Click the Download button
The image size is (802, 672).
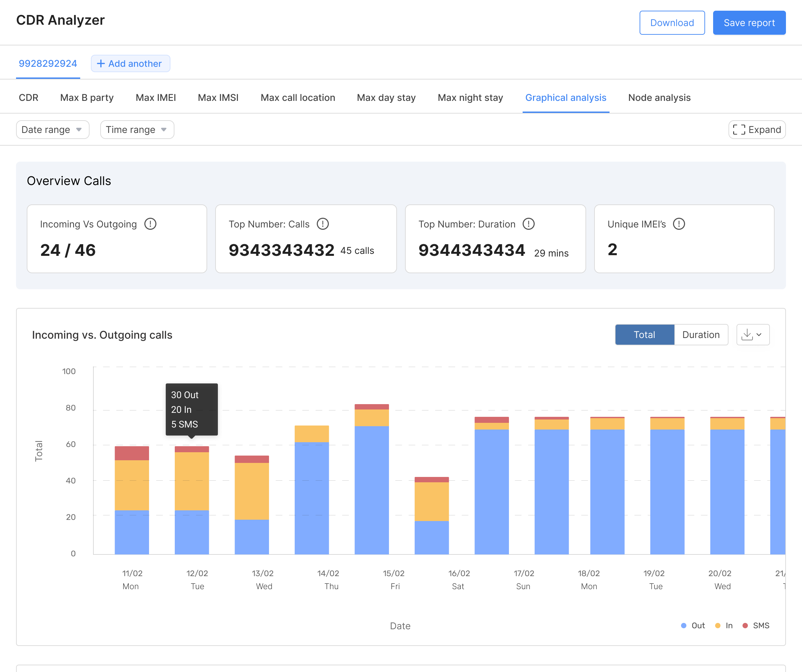(x=672, y=23)
